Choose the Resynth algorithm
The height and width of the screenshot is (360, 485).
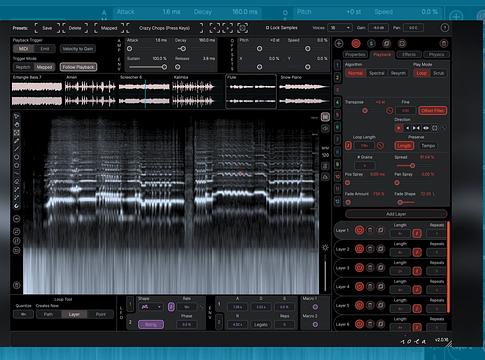coord(398,73)
